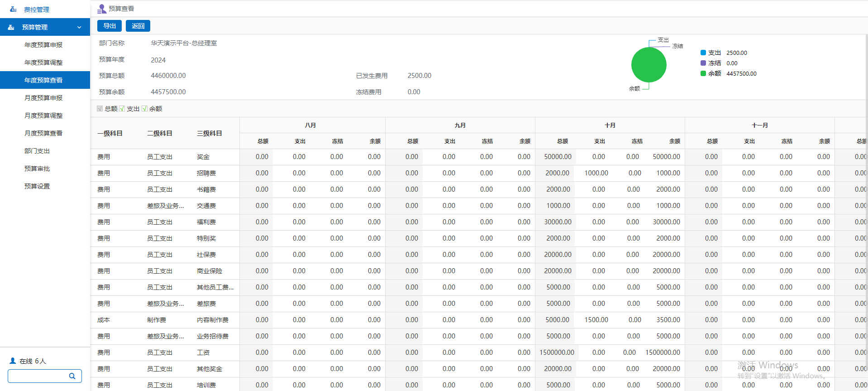Open 年度预算申报 menu item
The width and height of the screenshot is (868, 391).
(43, 45)
